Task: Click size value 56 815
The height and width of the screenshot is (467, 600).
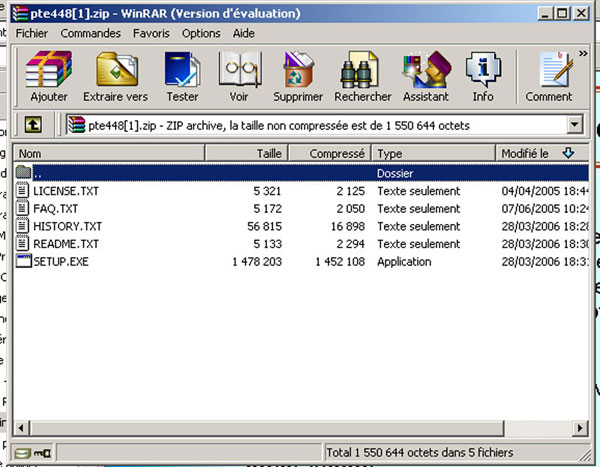Action: coord(264,226)
